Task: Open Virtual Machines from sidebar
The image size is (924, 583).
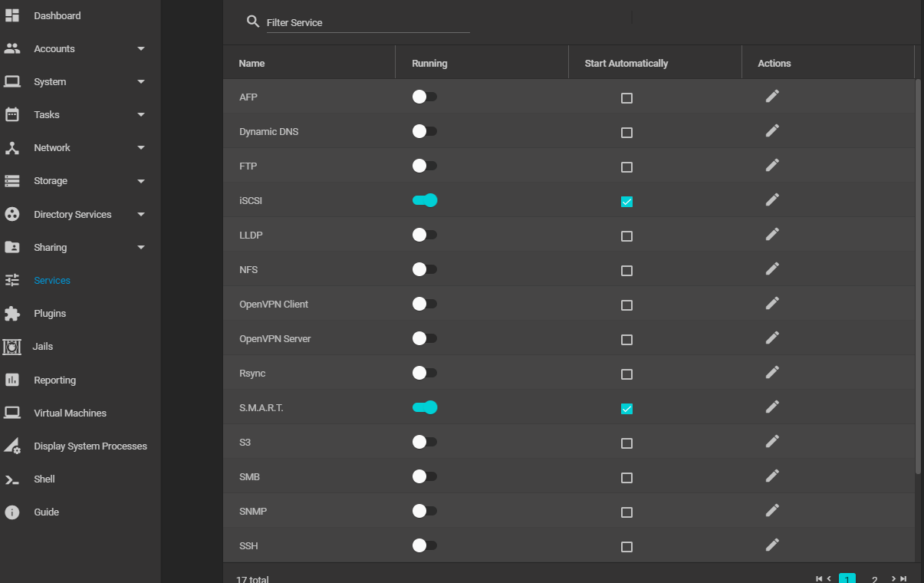Action: pos(70,413)
